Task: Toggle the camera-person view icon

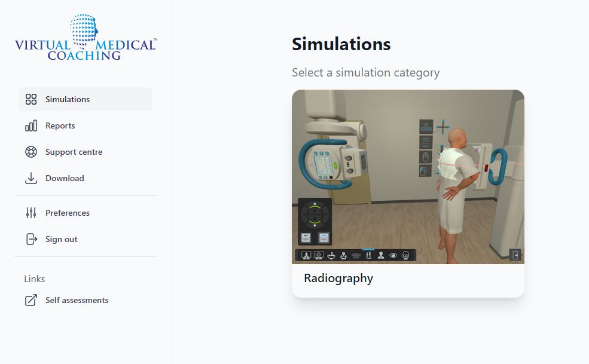Action: coord(306,255)
